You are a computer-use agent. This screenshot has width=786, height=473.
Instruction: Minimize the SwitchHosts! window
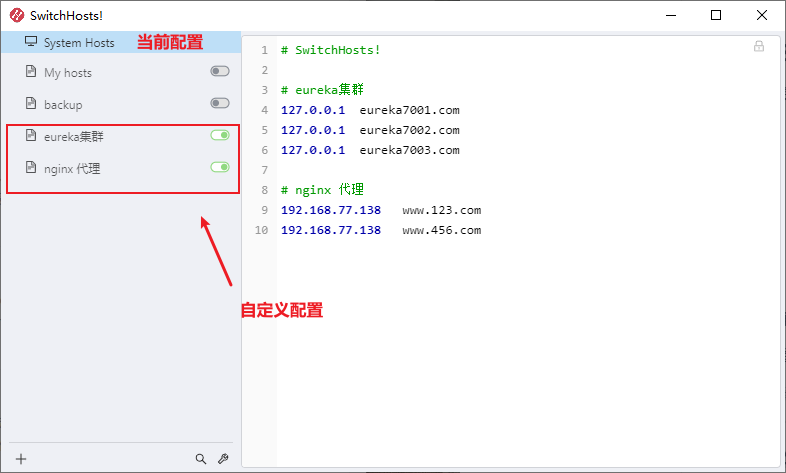tap(671, 16)
